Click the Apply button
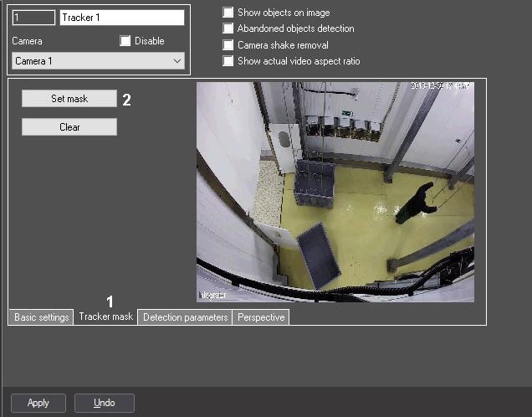The width and height of the screenshot is (532, 417). pyautogui.click(x=38, y=403)
